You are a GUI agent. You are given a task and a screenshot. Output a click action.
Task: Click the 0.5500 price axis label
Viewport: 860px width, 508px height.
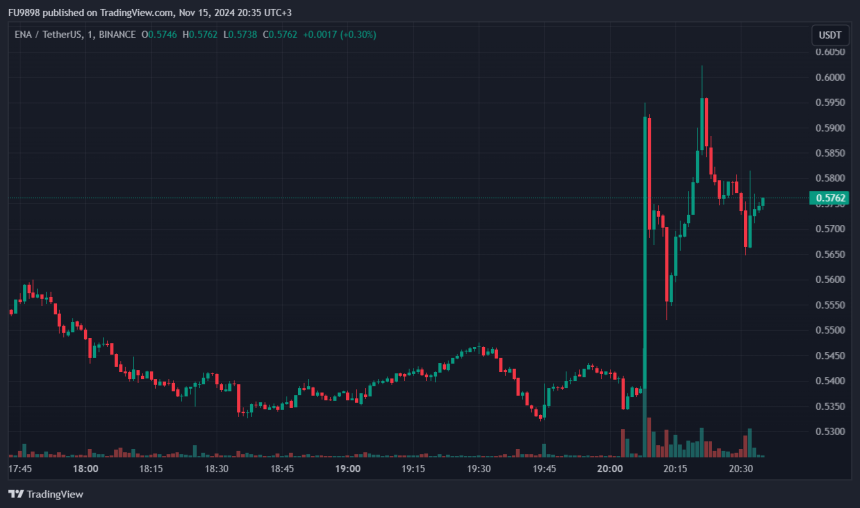pyautogui.click(x=829, y=330)
